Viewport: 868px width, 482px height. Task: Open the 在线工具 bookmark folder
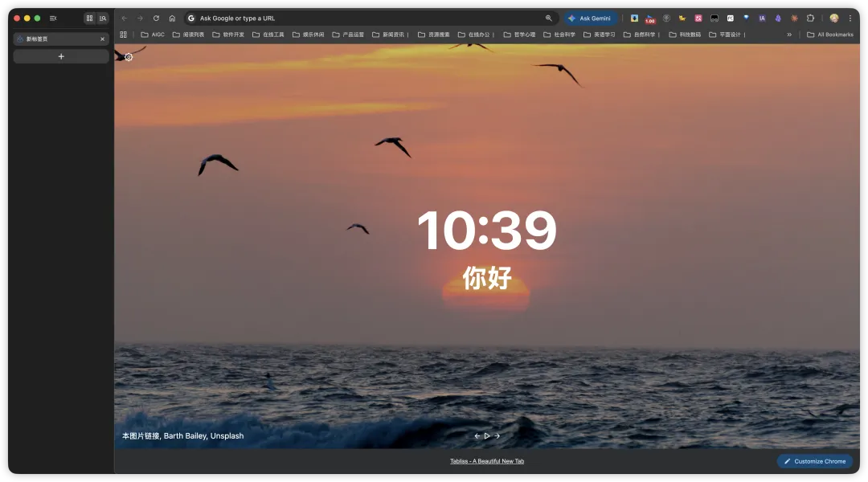[268, 35]
